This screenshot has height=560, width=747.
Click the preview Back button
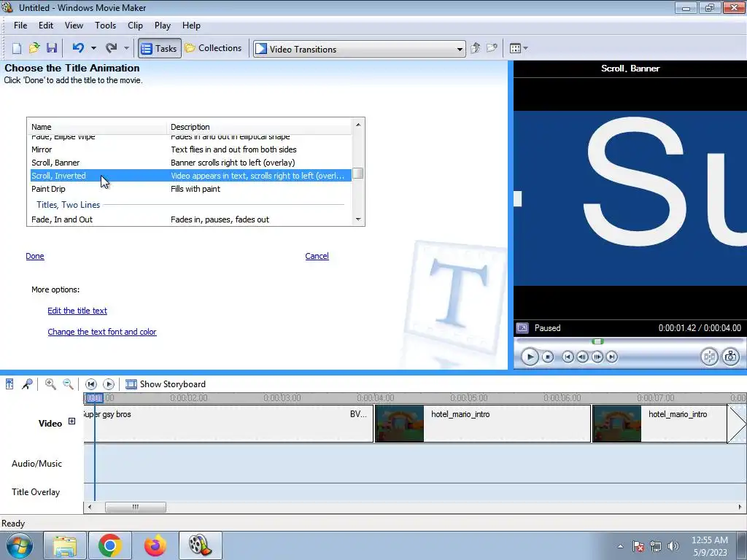[568, 357]
